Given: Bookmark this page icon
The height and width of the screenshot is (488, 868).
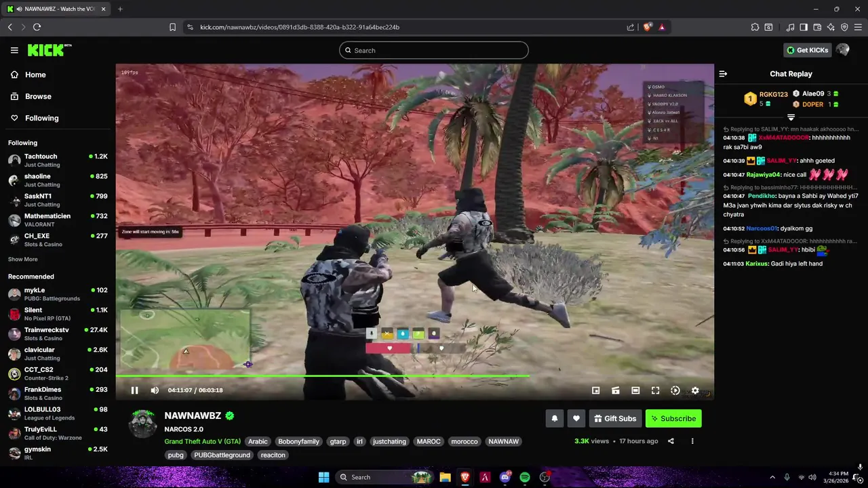Looking at the screenshot, I should pyautogui.click(x=172, y=27).
